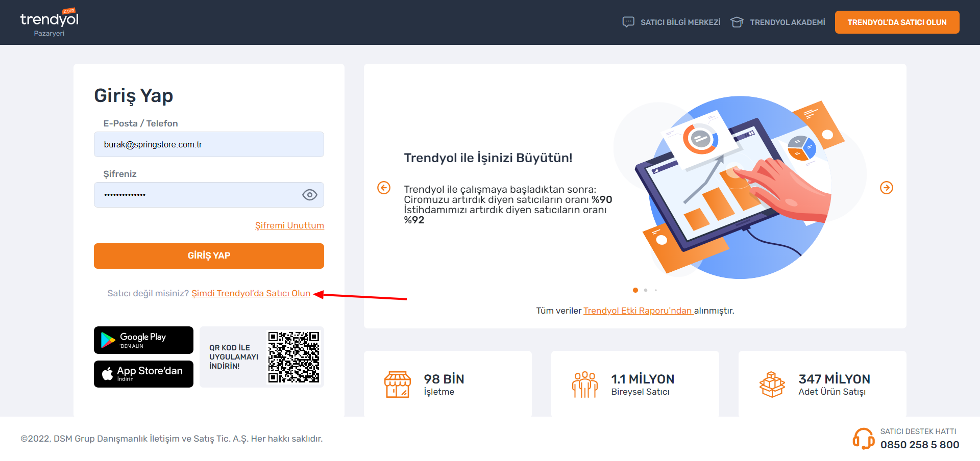Go to previous carousel slide arrow

click(384, 188)
